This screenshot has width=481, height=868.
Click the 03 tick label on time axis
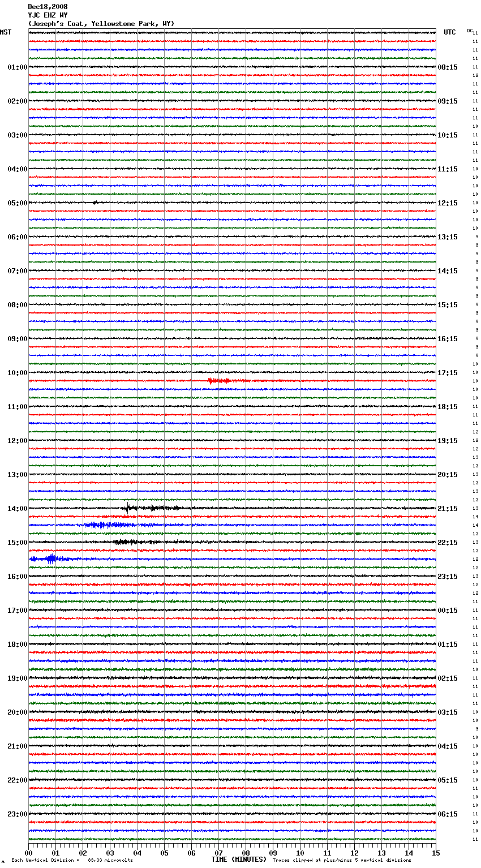[x=110, y=853]
